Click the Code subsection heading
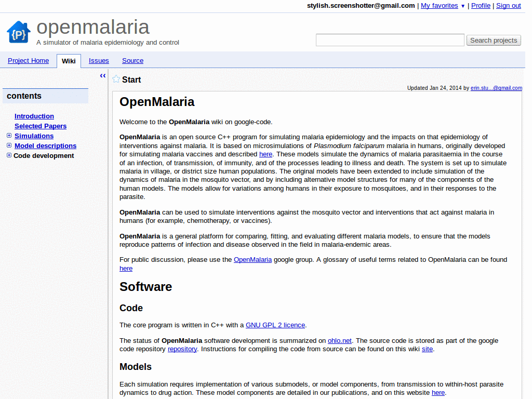The width and height of the screenshot is (532, 399). pyautogui.click(x=131, y=308)
